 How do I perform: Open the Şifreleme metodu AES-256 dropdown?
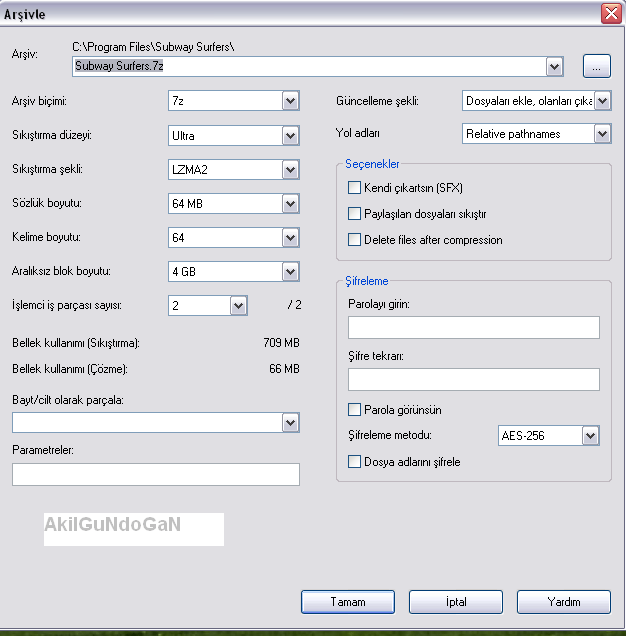coord(590,436)
